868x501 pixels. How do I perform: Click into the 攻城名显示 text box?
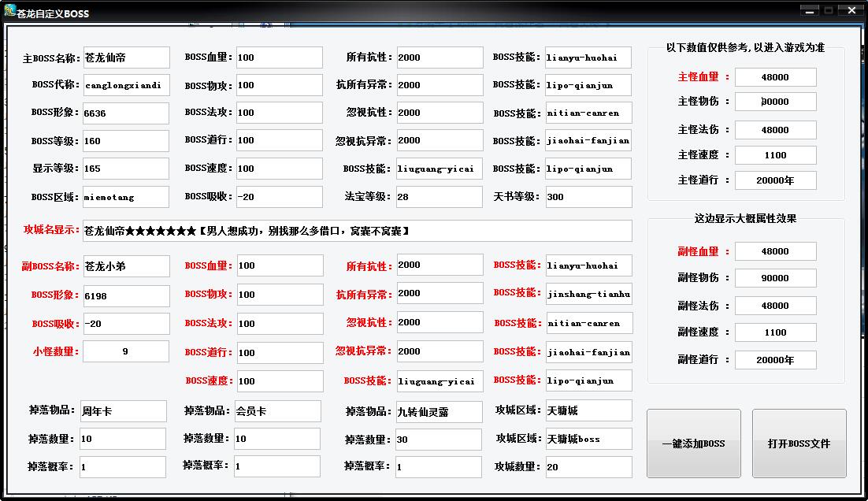357,231
